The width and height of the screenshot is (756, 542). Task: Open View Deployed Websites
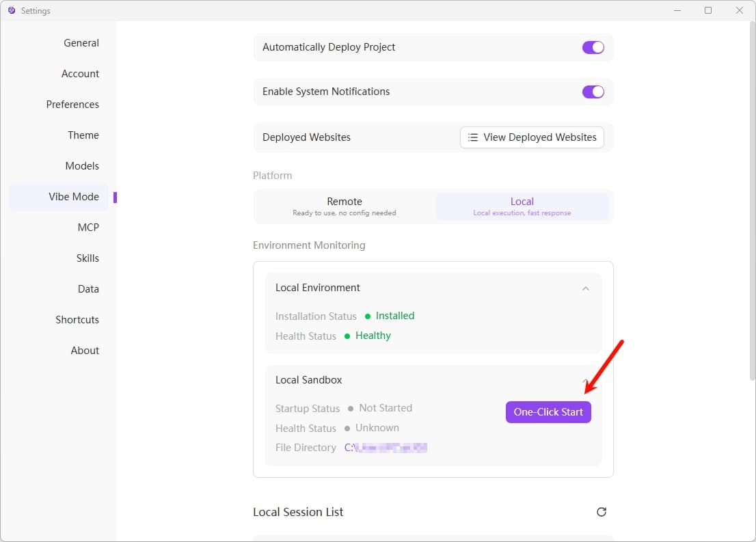[x=532, y=137]
